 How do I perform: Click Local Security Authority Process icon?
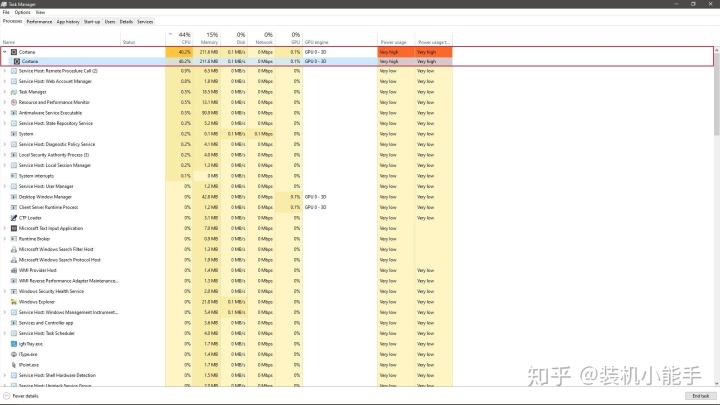[14, 155]
